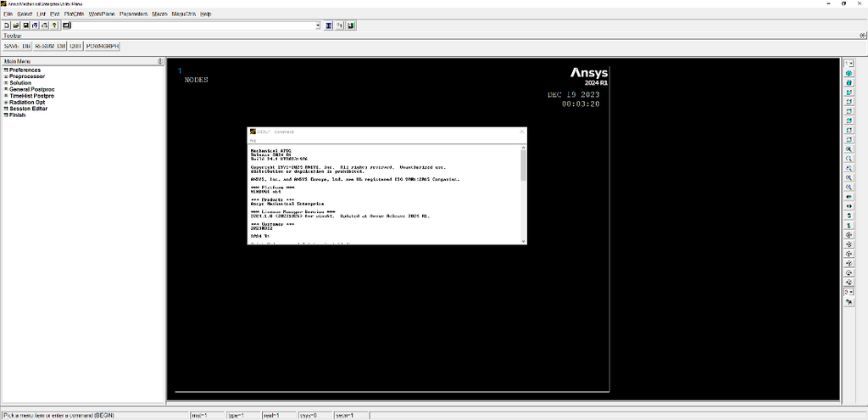This screenshot has height=420, width=868.
Task: Click the Pan Model Down icon
Action: (849, 225)
